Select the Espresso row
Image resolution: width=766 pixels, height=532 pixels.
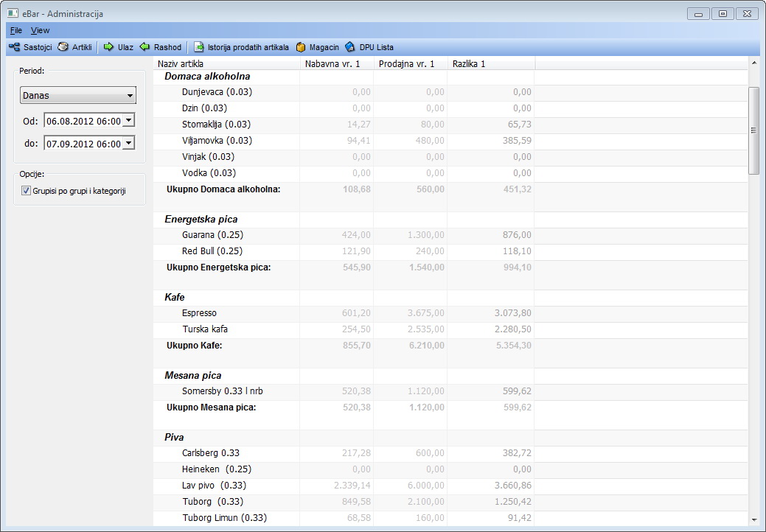[x=199, y=313]
